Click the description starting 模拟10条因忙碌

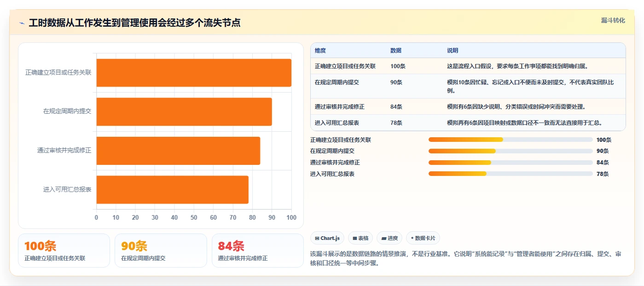point(530,87)
